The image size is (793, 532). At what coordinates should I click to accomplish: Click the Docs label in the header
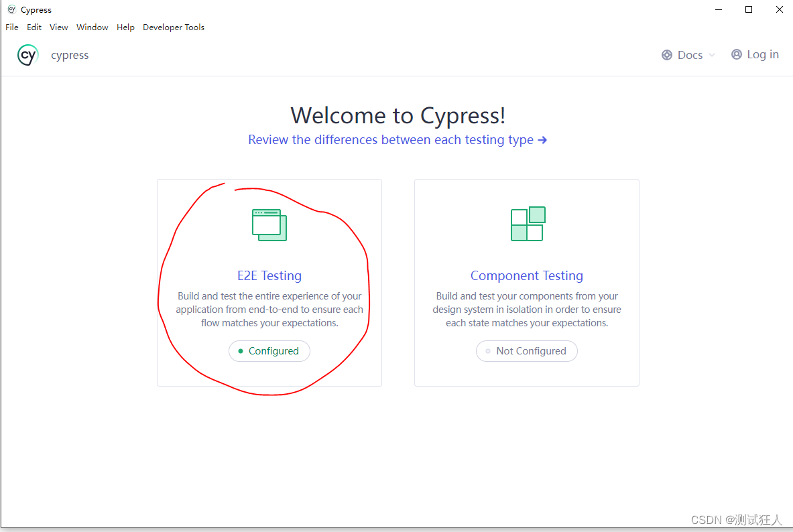click(690, 55)
